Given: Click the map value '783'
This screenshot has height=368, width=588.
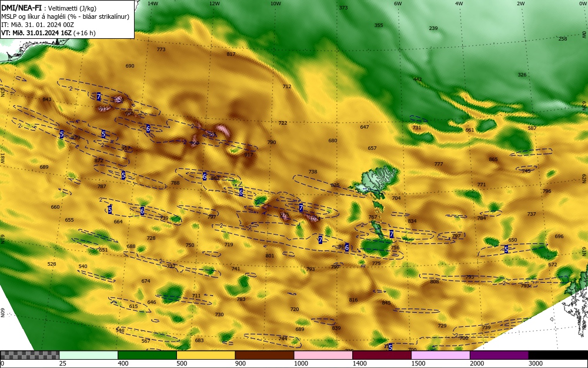Looking at the screenshot, I should tap(241, 299).
